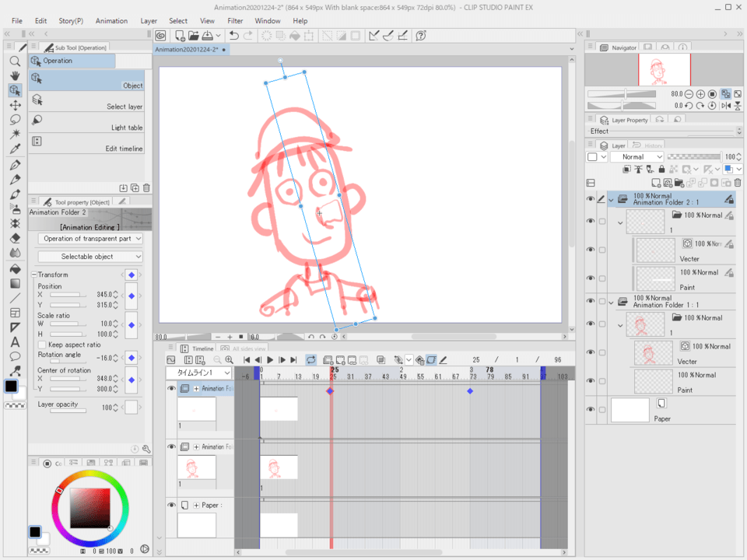Click the New canvas toolbar icon

[180, 36]
